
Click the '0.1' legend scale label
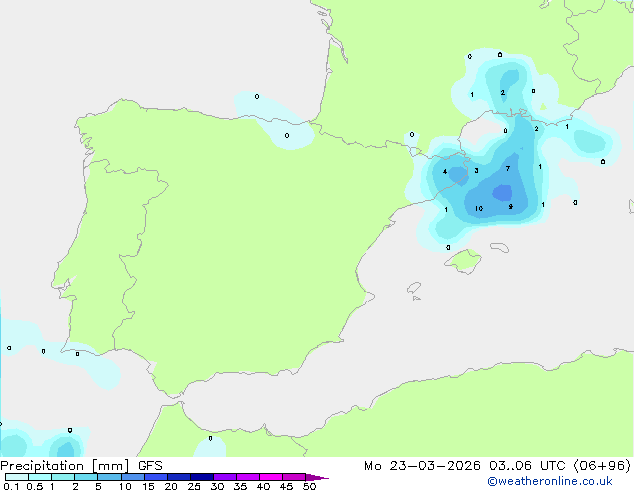pyautogui.click(x=11, y=486)
